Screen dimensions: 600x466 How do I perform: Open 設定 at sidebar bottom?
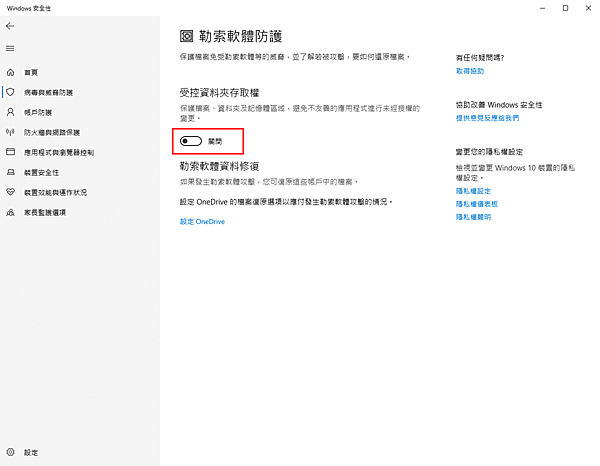click(x=31, y=453)
